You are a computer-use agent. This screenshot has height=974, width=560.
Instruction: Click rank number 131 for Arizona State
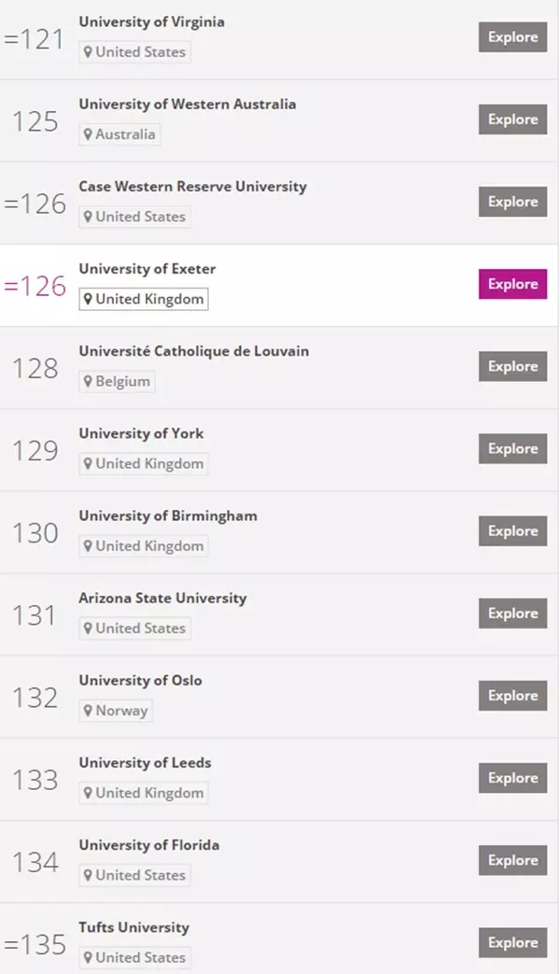35,615
